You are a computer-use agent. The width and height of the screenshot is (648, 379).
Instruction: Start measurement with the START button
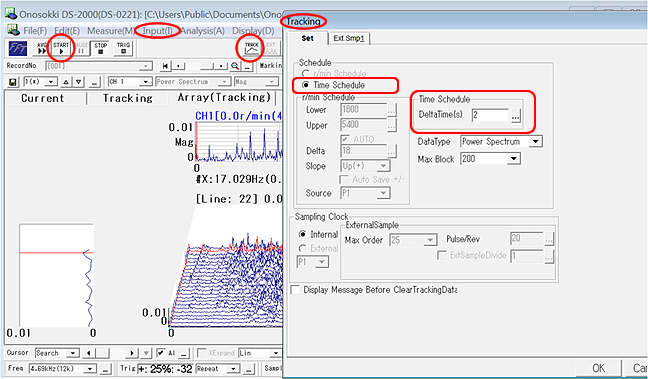pos(61,48)
